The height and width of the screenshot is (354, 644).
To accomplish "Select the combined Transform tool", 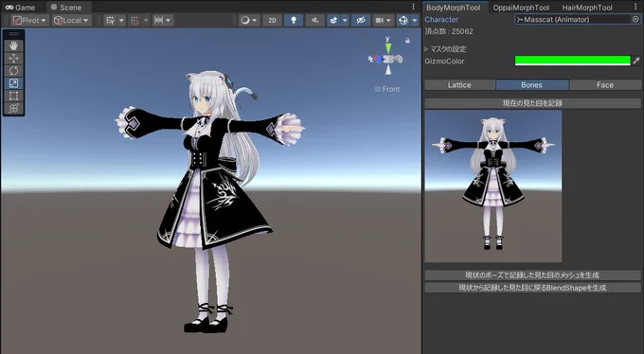I will (x=13, y=108).
